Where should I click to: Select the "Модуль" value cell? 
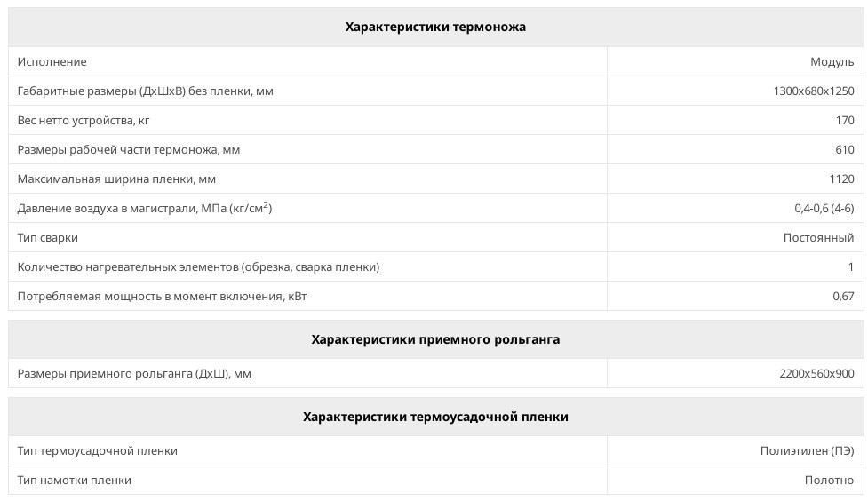(x=832, y=62)
